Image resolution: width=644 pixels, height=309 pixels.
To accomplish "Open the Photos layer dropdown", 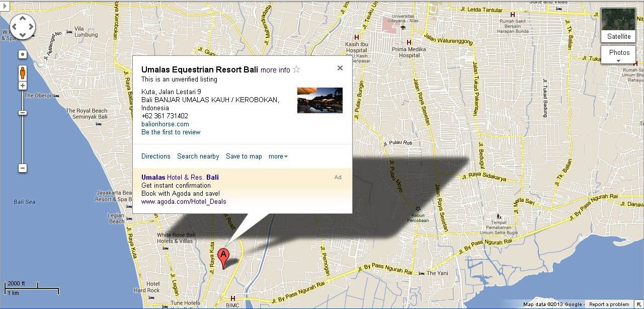I will [619, 55].
